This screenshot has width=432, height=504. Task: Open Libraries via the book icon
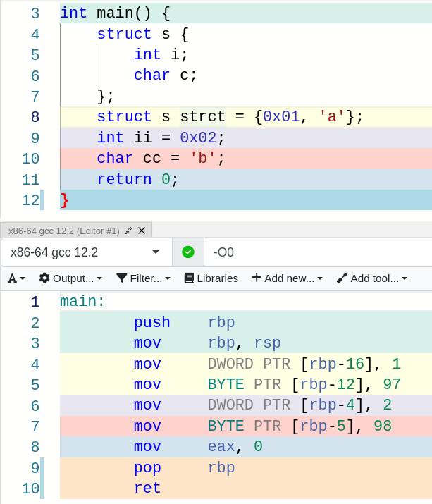[x=189, y=278]
